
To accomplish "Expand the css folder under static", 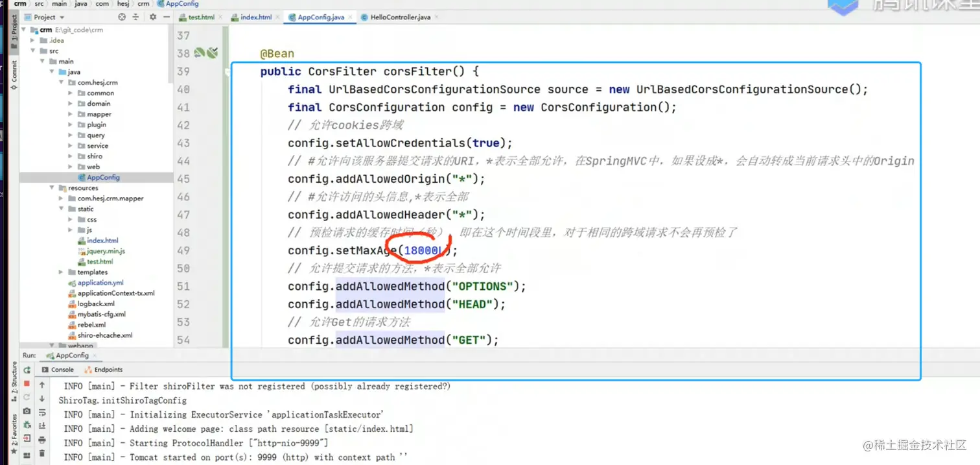I will (71, 219).
